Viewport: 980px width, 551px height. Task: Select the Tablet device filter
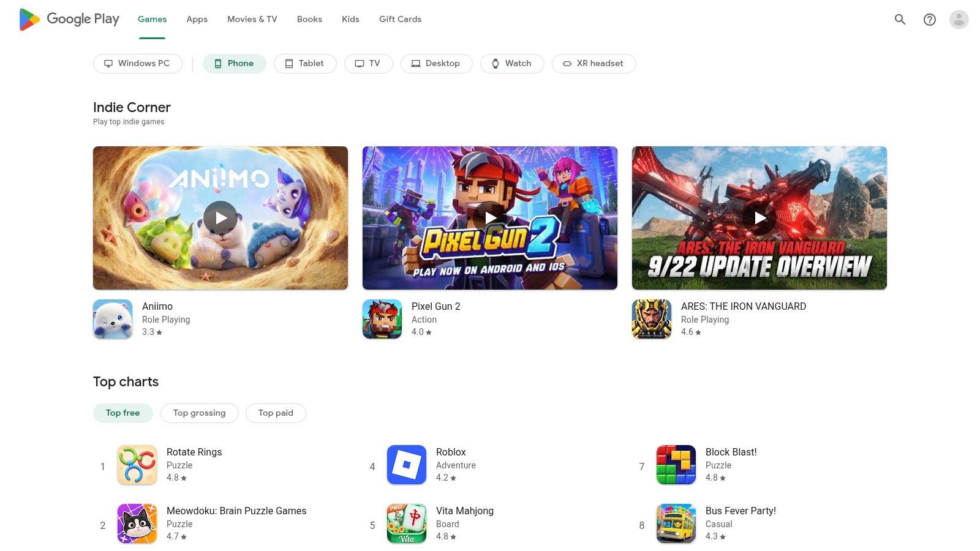click(x=305, y=64)
